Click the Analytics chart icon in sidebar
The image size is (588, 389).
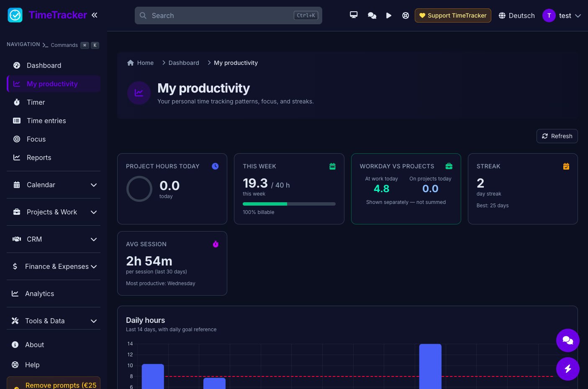[15, 294]
